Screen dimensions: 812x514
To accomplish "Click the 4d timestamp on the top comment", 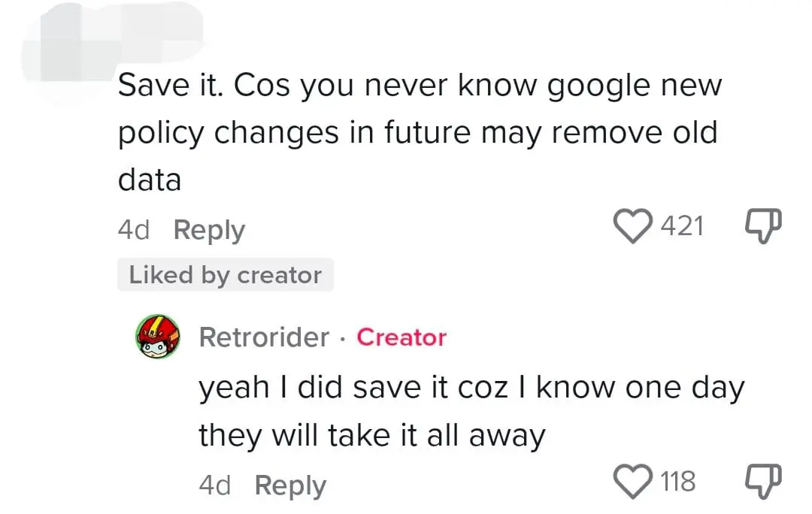I will click(x=134, y=230).
